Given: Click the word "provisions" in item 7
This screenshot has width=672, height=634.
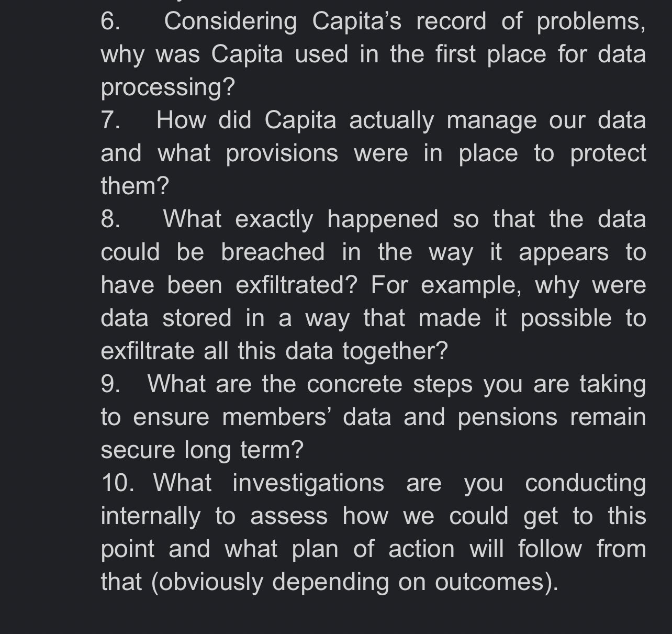Looking at the screenshot, I should point(282,153).
